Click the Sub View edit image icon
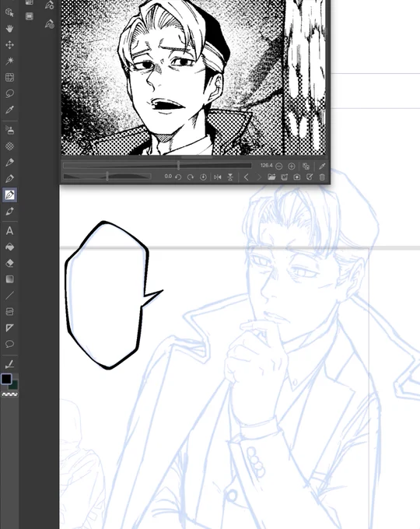 click(x=310, y=177)
